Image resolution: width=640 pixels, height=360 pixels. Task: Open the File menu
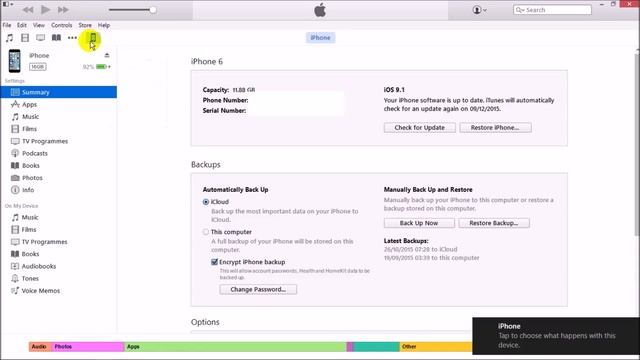point(7,25)
